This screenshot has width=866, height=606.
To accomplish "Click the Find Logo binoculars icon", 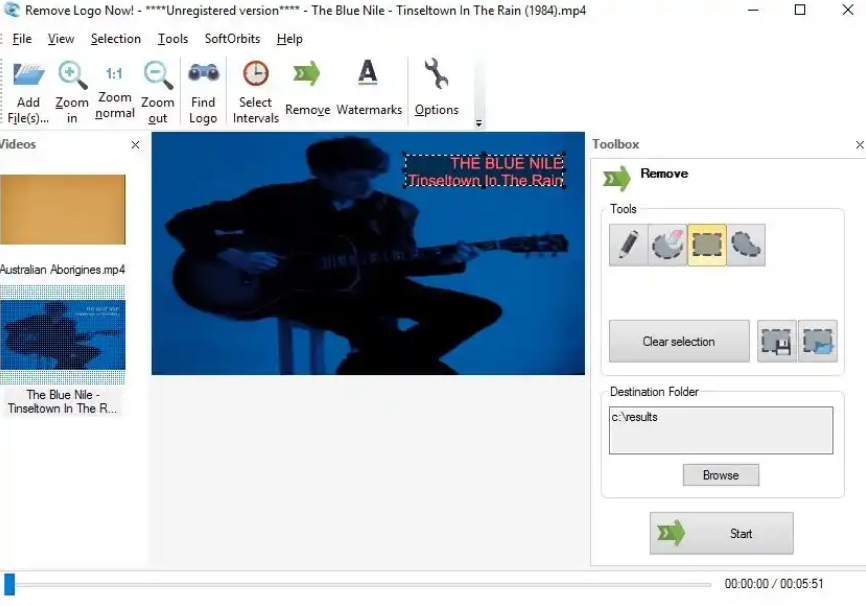I will (x=203, y=75).
